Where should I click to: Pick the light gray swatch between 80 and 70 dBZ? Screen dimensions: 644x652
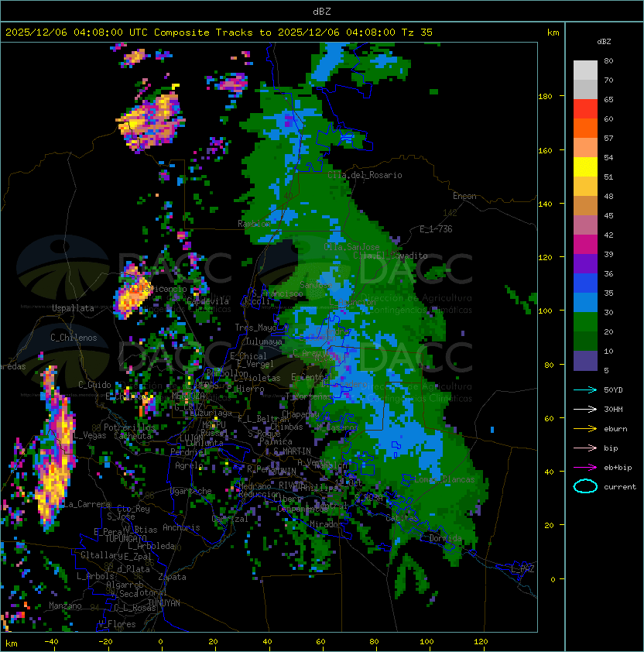585,70
